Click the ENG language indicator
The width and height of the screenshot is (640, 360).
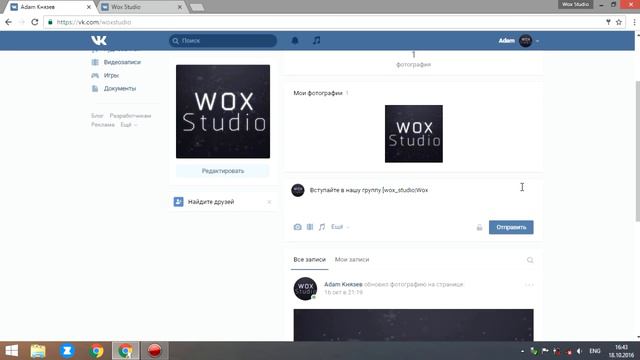pyautogui.click(x=595, y=351)
